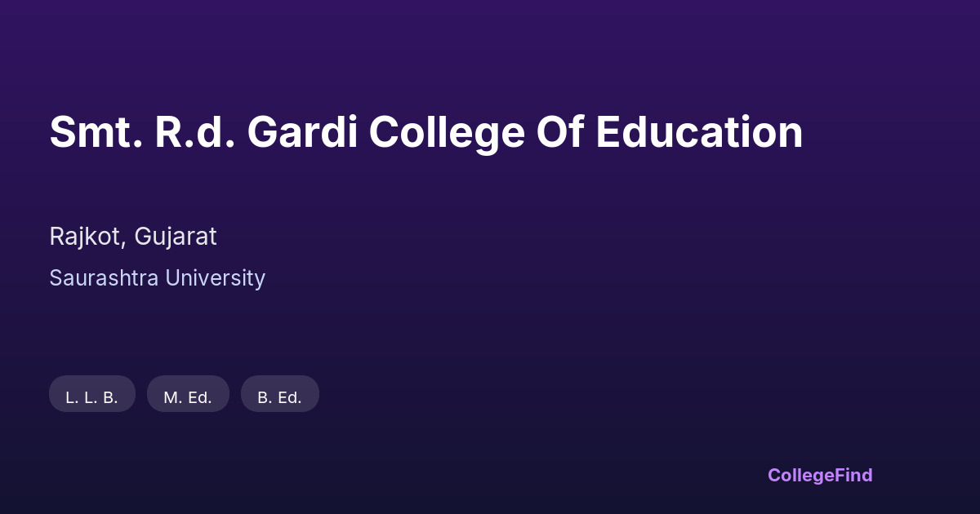Select the M. Ed. course tag
The width and height of the screenshot is (980, 514).
pos(188,397)
